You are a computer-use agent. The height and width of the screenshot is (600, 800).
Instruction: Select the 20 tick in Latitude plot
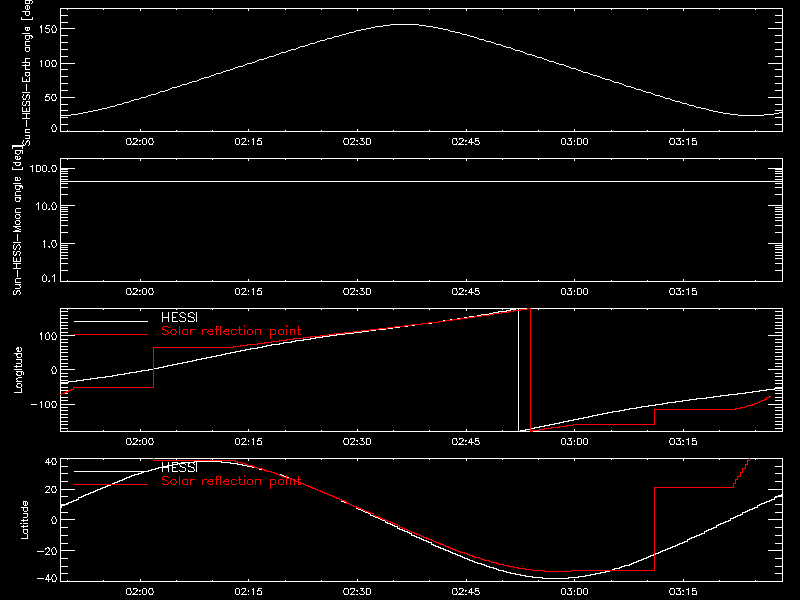click(51, 489)
